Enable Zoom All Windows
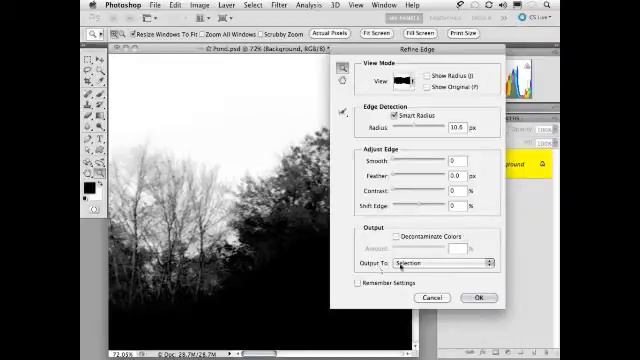Screen dimensions: 640x360 [x=202, y=34]
